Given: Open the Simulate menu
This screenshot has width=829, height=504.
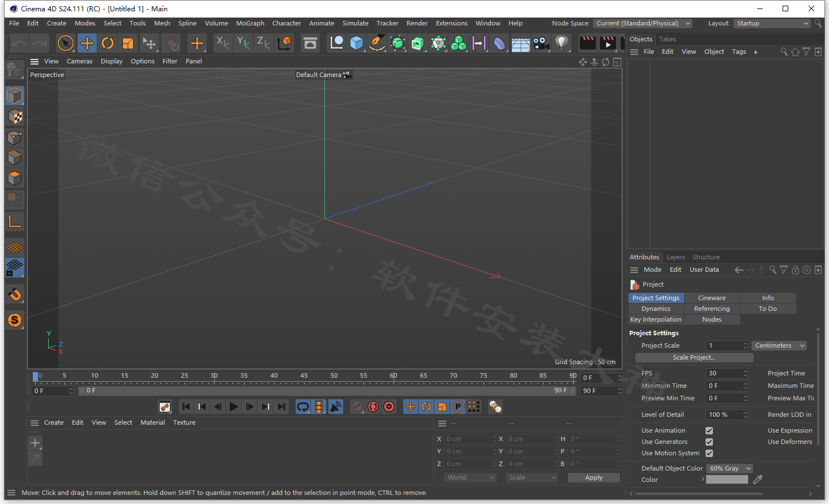Looking at the screenshot, I should point(356,23).
